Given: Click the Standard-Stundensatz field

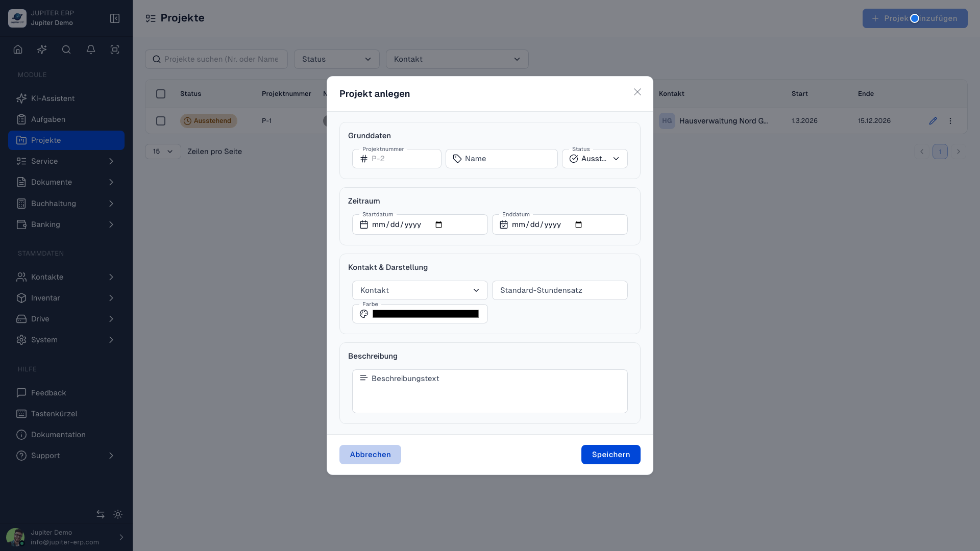Looking at the screenshot, I should click(560, 290).
